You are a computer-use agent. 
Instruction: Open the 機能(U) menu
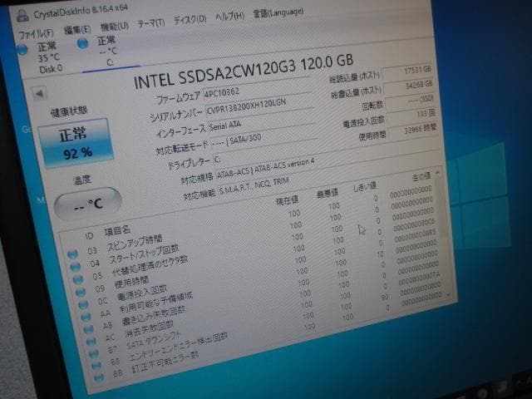(x=115, y=27)
